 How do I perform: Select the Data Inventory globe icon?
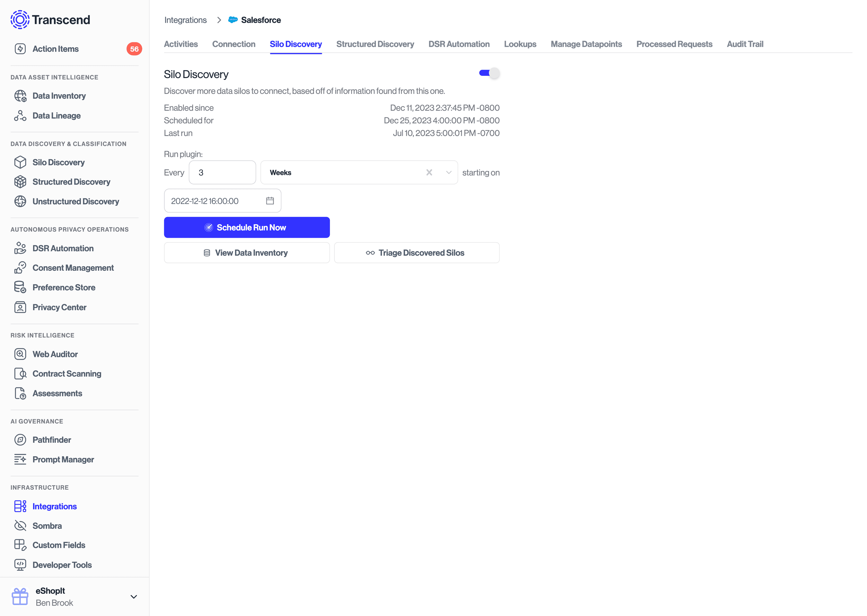20,96
